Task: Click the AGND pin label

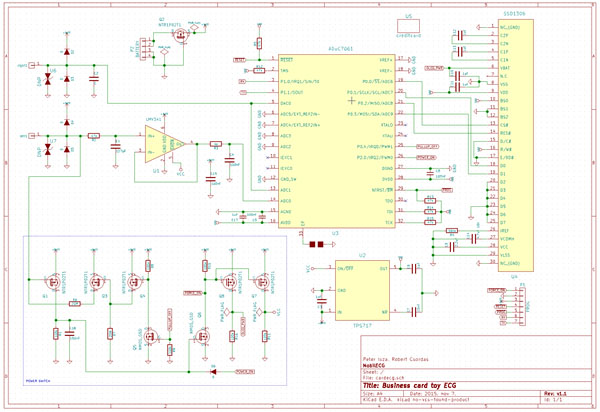Action: click(285, 212)
